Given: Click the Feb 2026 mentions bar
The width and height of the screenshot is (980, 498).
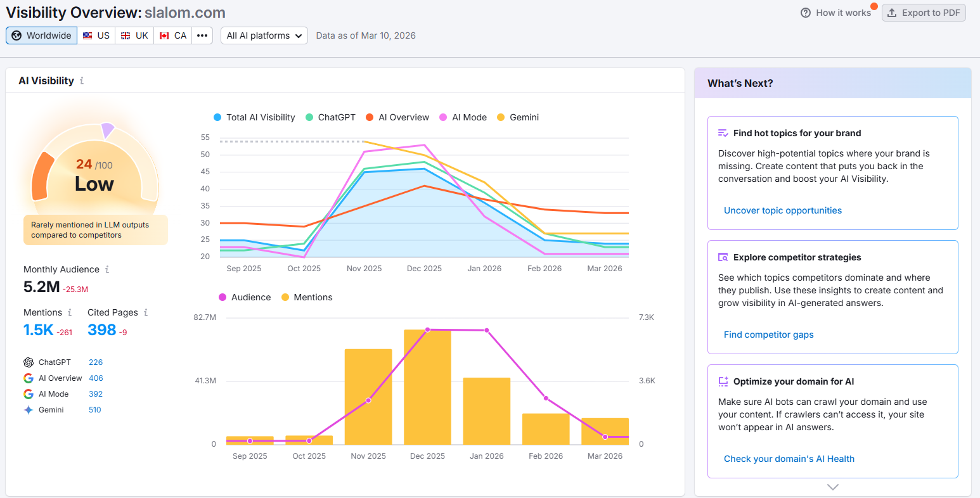Looking at the screenshot, I should click(x=546, y=429).
